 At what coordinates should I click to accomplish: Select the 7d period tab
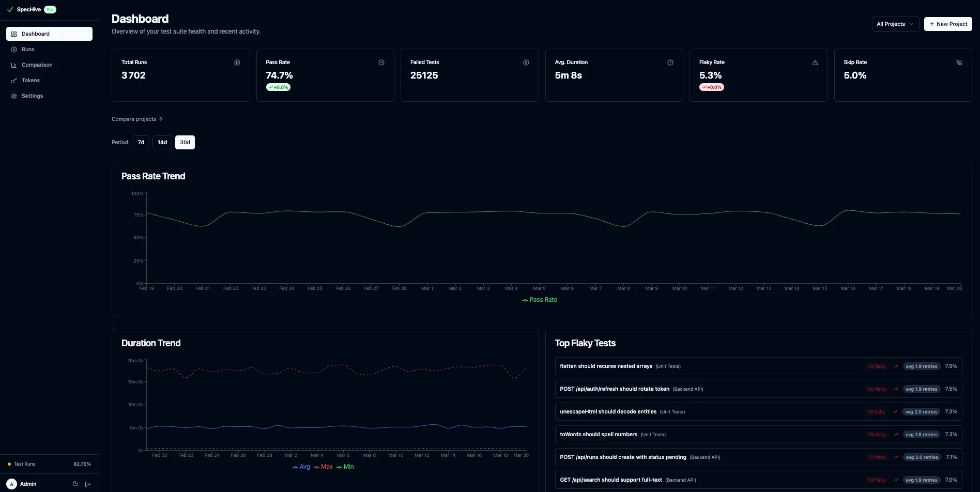pyautogui.click(x=141, y=142)
